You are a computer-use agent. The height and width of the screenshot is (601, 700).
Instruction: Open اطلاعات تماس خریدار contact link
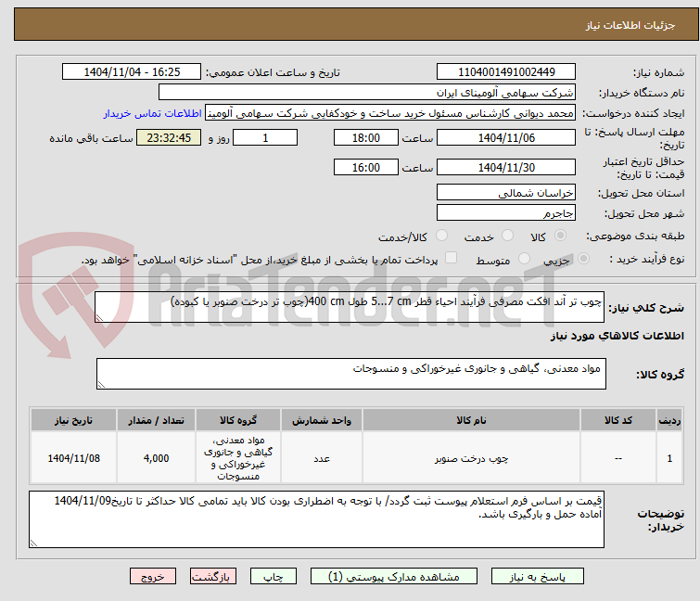153,113
